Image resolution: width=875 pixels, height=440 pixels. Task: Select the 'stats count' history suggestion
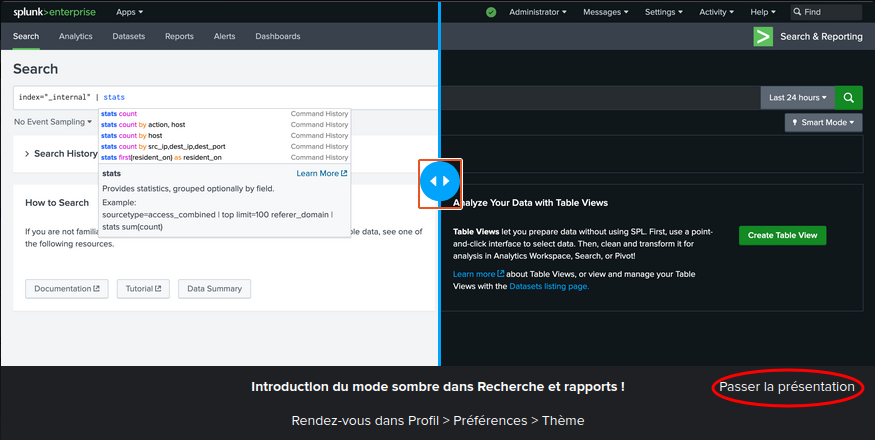(224, 113)
